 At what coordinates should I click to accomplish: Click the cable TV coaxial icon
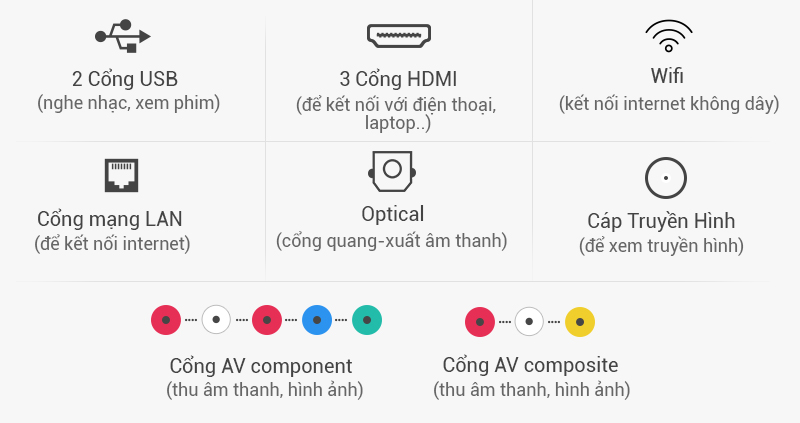666,178
